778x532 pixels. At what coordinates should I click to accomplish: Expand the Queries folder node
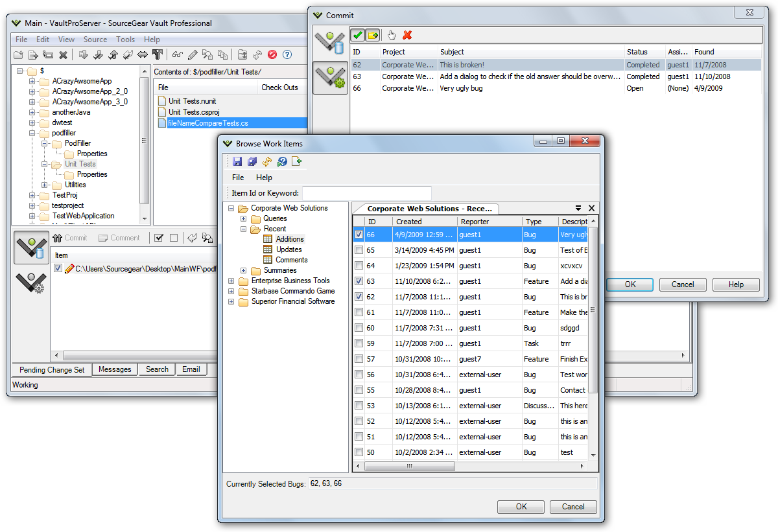pyautogui.click(x=244, y=219)
